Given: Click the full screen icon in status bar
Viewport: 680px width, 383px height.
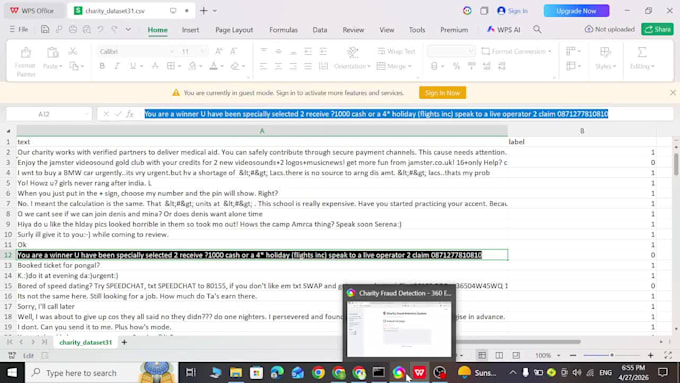Looking at the screenshot, I should (x=668, y=355).
